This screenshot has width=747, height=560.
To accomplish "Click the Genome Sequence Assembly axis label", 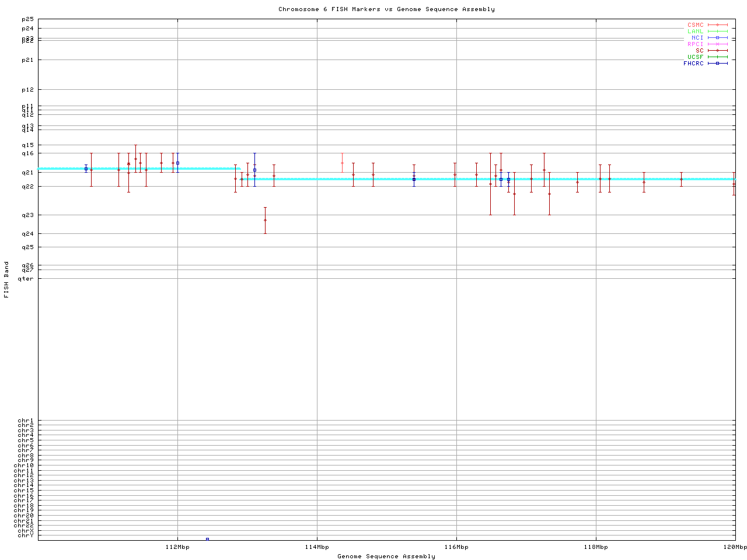I will [386, 556].
